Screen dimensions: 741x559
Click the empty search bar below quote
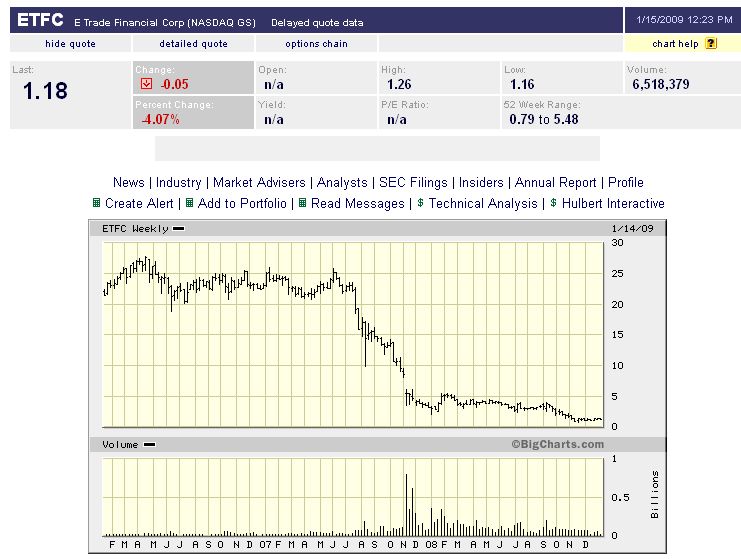(x=377, y=149)
